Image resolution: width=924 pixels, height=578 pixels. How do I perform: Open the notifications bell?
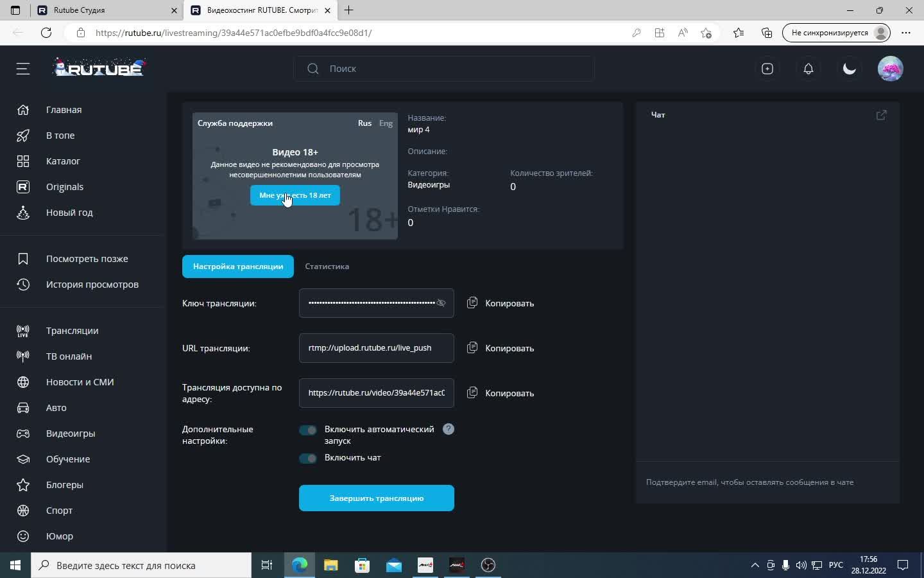coord(809,69)
